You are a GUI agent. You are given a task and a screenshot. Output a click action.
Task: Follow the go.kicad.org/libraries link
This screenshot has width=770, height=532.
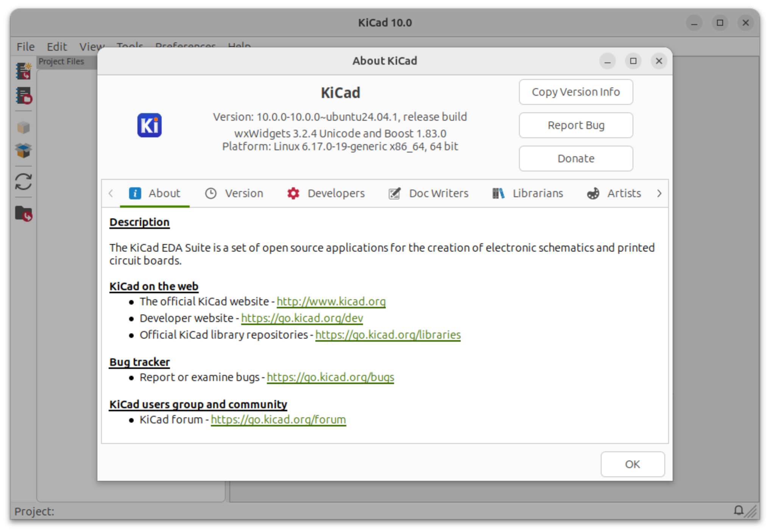click(388, 335)
